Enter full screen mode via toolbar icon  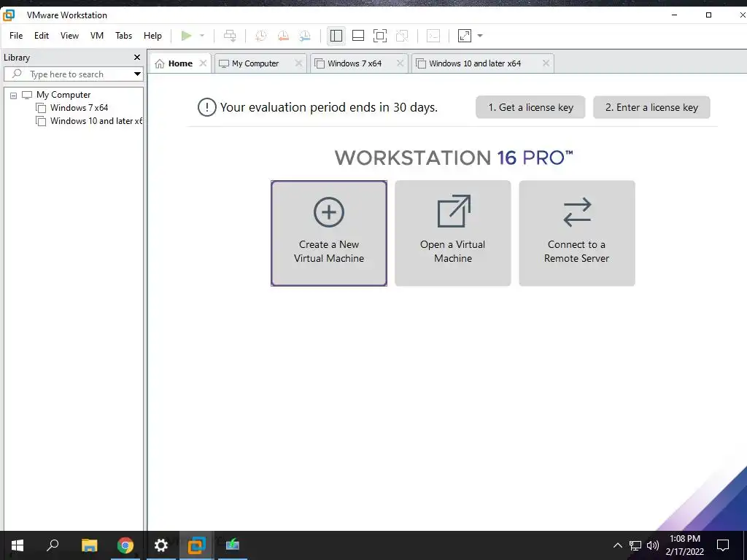coord(379,36)
